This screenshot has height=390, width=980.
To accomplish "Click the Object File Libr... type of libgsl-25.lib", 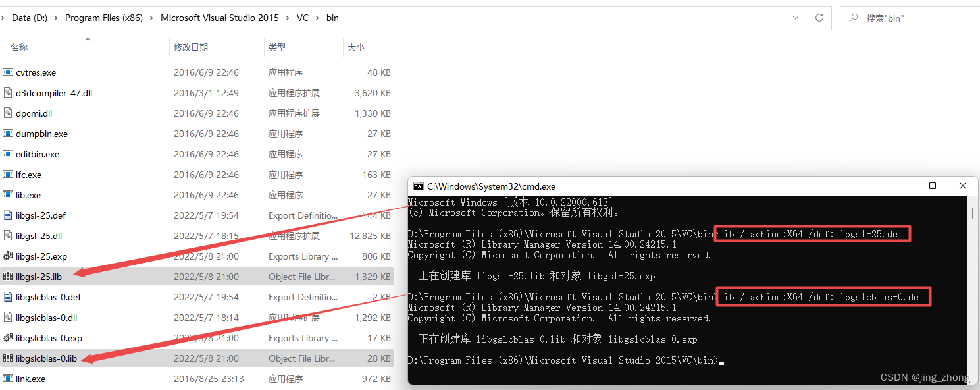I will (x=302, y=277).
